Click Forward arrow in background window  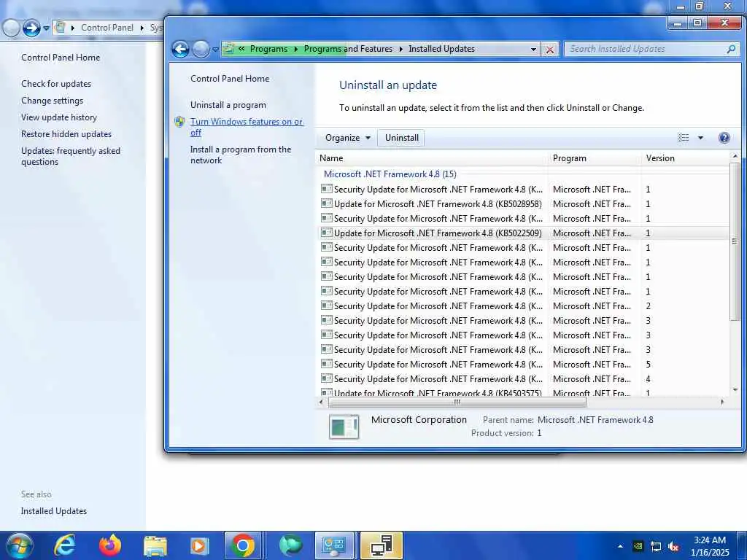[32, 28]
